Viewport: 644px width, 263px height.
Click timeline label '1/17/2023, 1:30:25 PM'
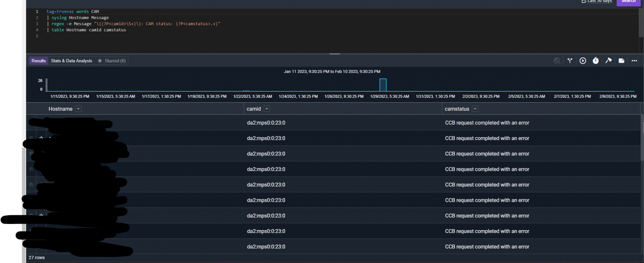(161, 96)
